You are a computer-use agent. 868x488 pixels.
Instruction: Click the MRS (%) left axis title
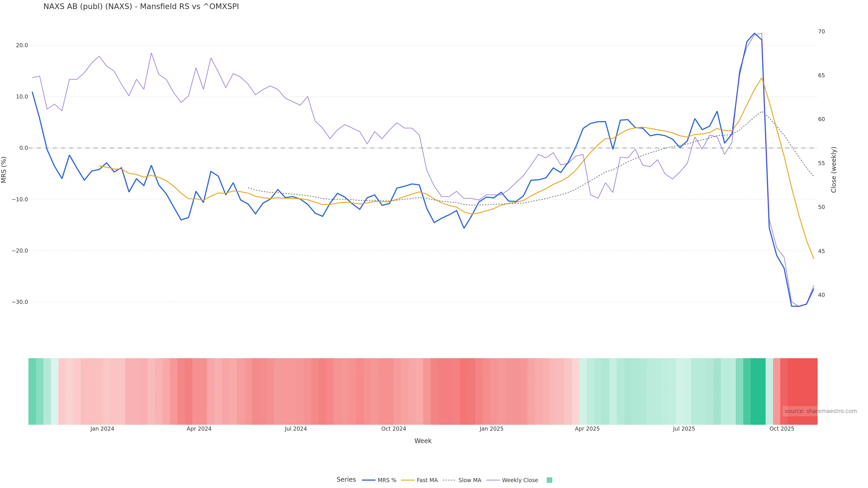[x=4, y=170]
